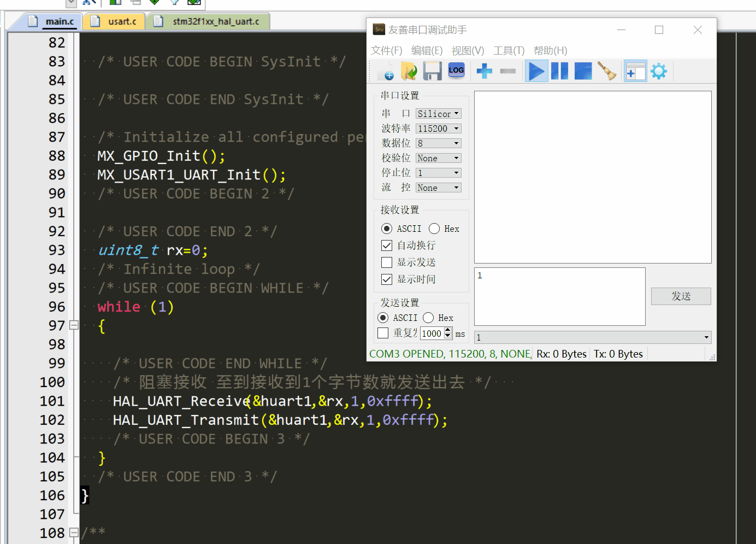Maximize the serial assistant window
756x544 pixels.
pyautogui.click(x=659, y=30)
